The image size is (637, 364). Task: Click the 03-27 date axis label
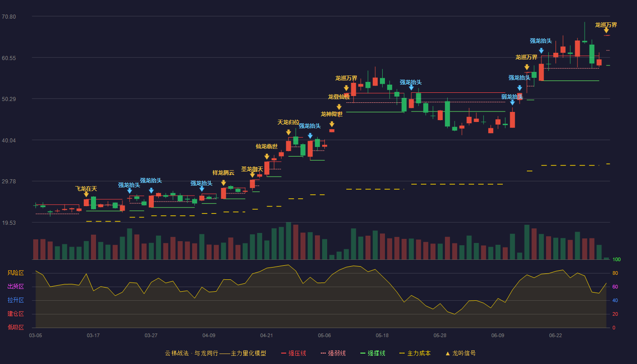click(x=151, y=335)
